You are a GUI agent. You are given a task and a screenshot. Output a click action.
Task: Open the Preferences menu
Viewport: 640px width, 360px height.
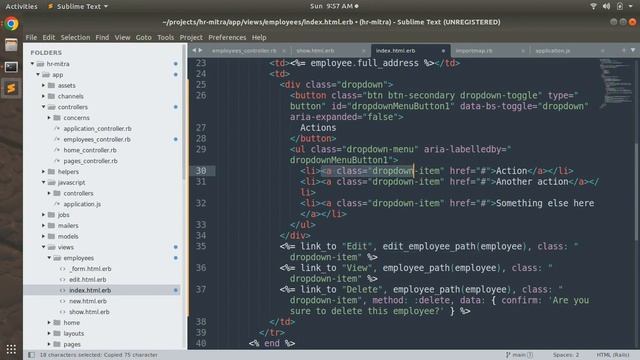pos(227,37)
